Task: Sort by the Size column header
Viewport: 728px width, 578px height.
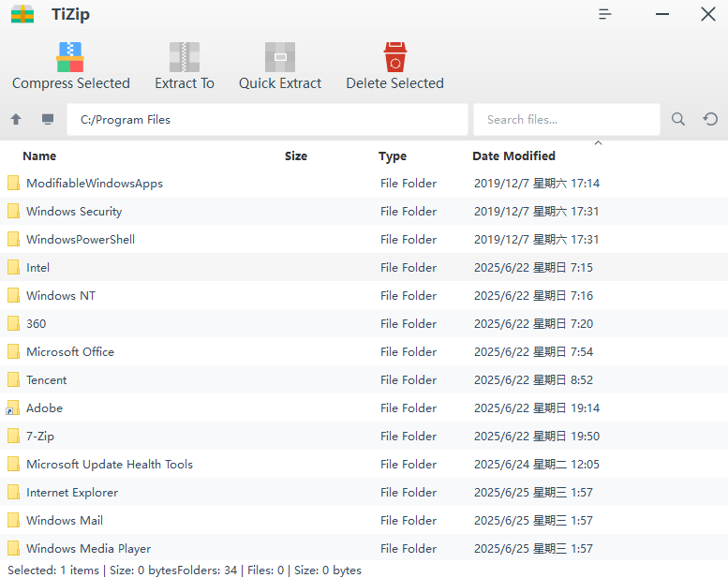Action: click(x=296, y=156)
